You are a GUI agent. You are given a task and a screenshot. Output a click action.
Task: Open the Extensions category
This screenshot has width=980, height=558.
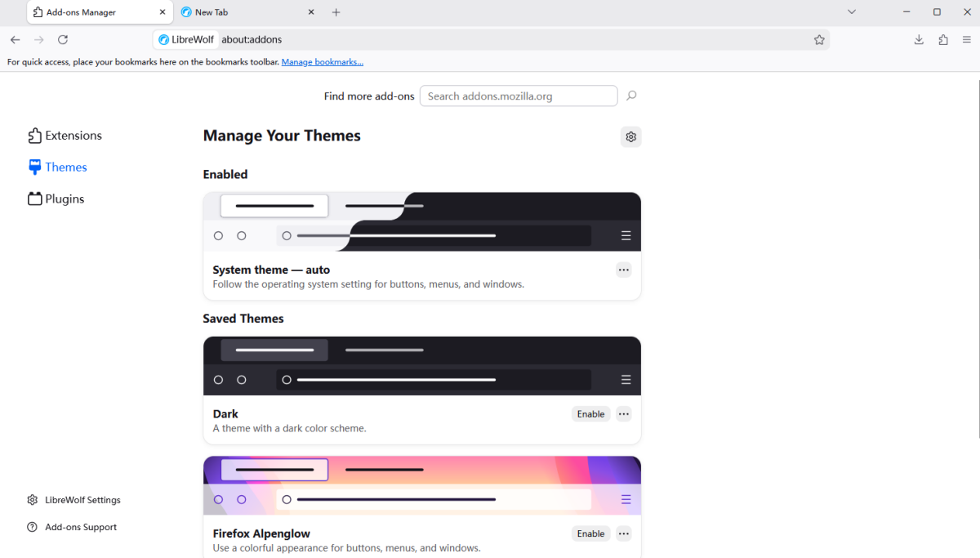[65, 136]
